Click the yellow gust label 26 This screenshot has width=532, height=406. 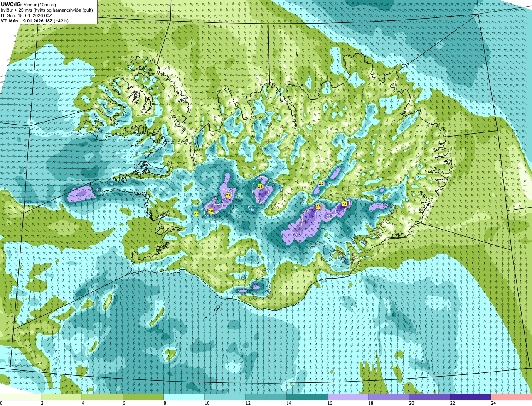pos(196,214)
